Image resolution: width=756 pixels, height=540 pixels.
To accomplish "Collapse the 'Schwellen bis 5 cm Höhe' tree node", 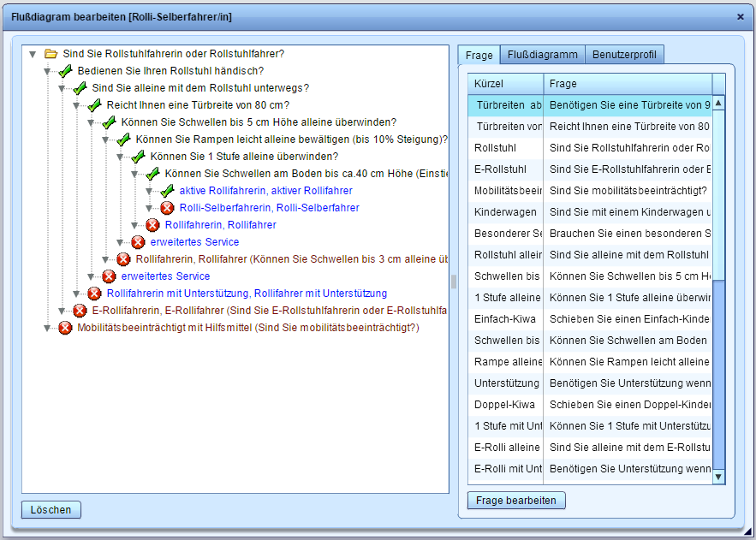I will (91, 123).
